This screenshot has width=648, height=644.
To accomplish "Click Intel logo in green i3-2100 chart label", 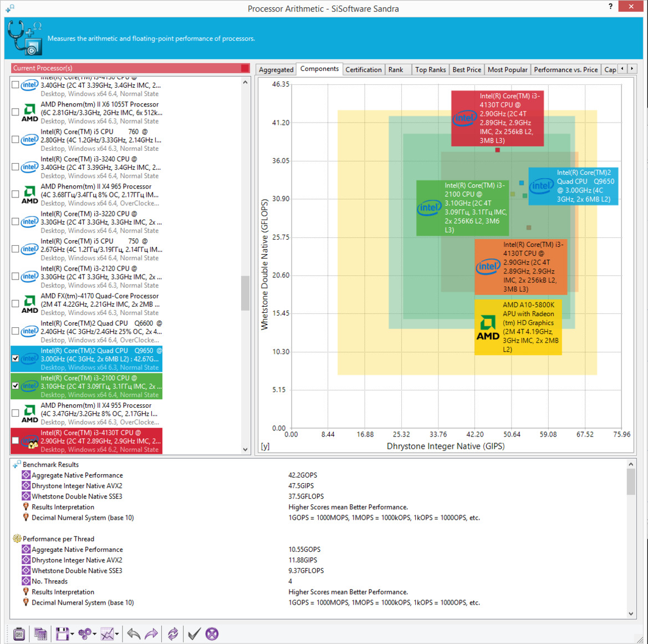I will pyautogui.click(x=429, y=207).
